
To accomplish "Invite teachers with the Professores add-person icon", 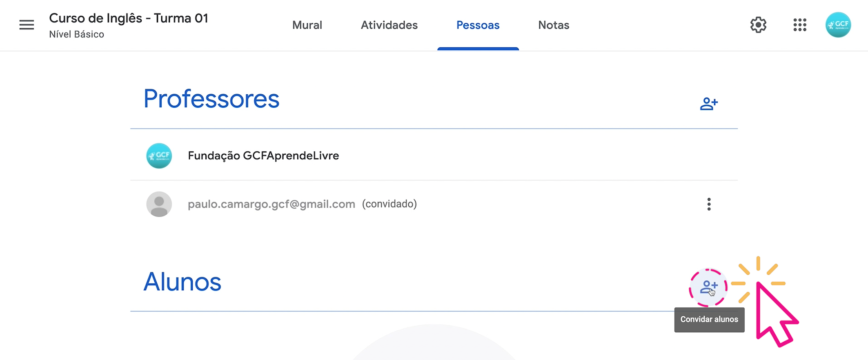I will pyautogui.click(x=709, y=104).
